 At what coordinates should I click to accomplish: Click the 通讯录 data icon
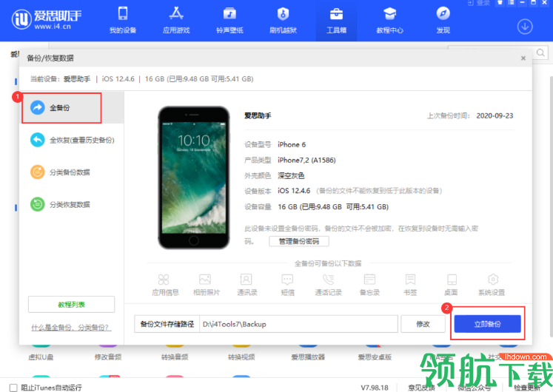pyautogui.click(x=247, y=285)
